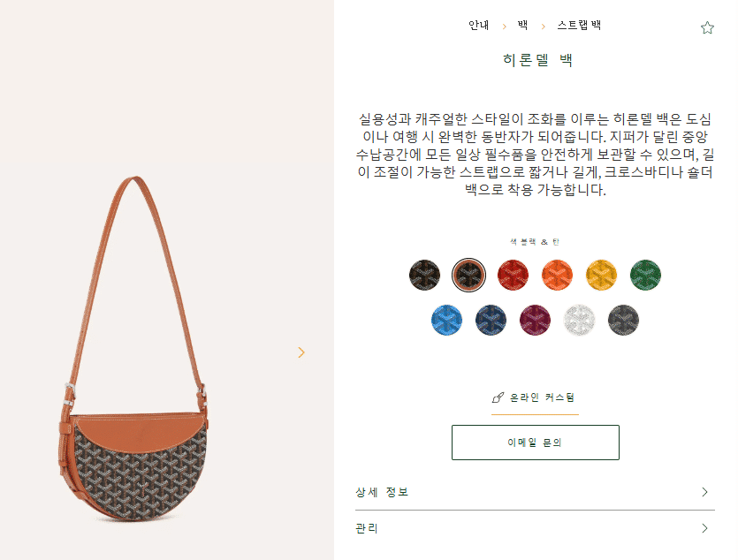The width and height of the screenshot is (738, 560).
Task: Add bag to wishlist with star icon
Action: coord(707,27)
